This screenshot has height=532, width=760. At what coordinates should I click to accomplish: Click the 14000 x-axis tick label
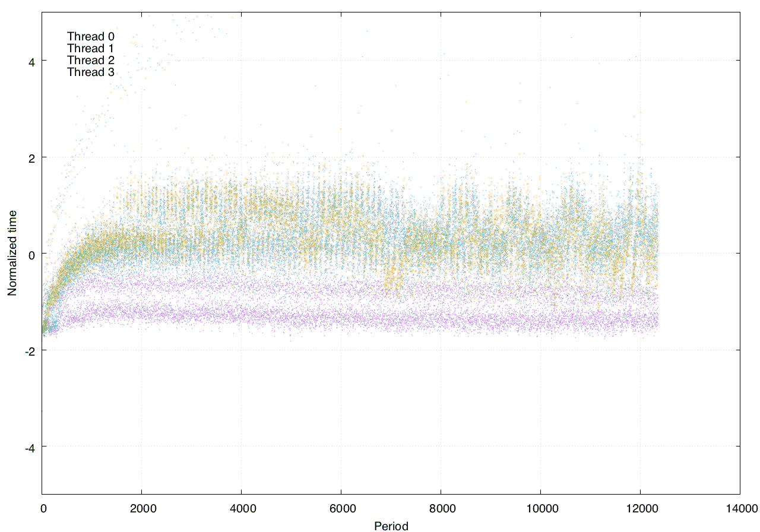pos(740,508)
